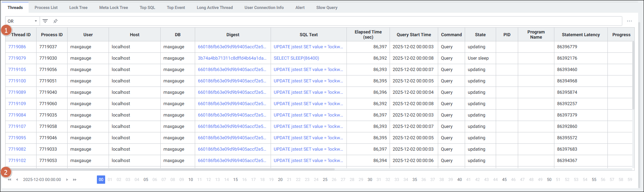644x192 pixels.
Task: Select minute 55 on the timeline
Action: [x=594, y=180]
